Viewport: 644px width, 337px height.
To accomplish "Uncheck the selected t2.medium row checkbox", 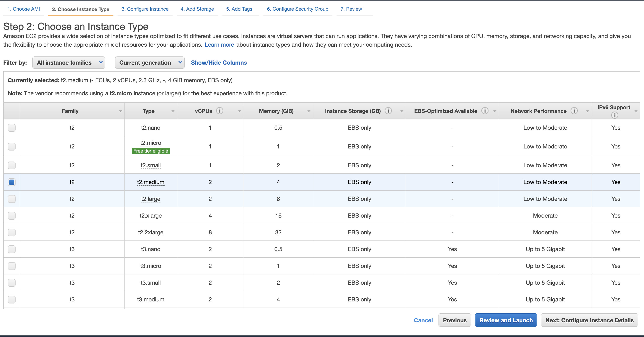I will pos(11,182).
